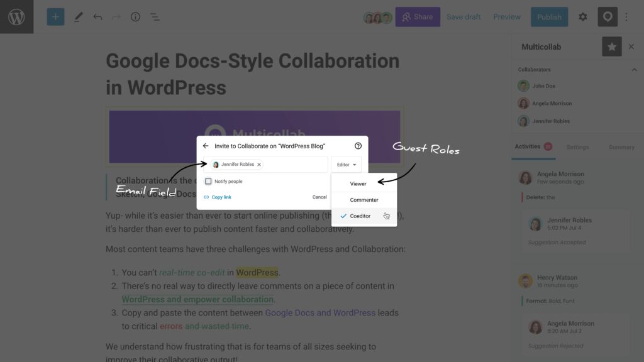Click the WordPress and empower collaboration text
Image resolution: width=644 pixels, height=362 pixels.
point(197,299)
